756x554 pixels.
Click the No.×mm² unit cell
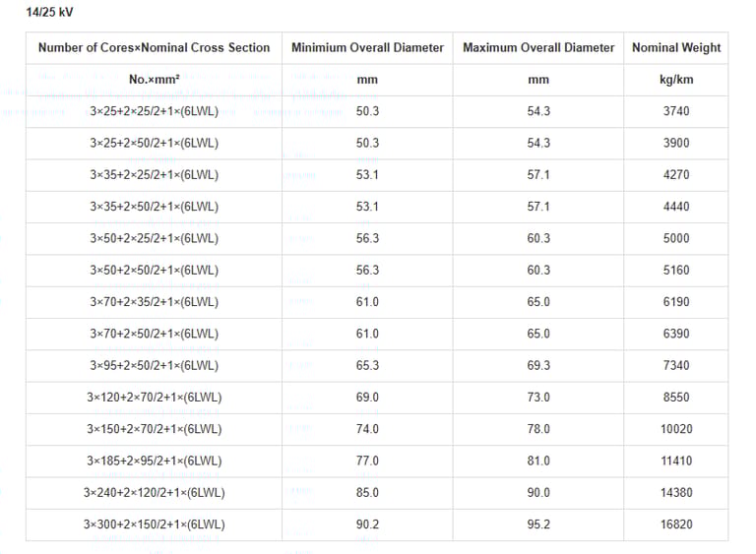tap(154, 80)
